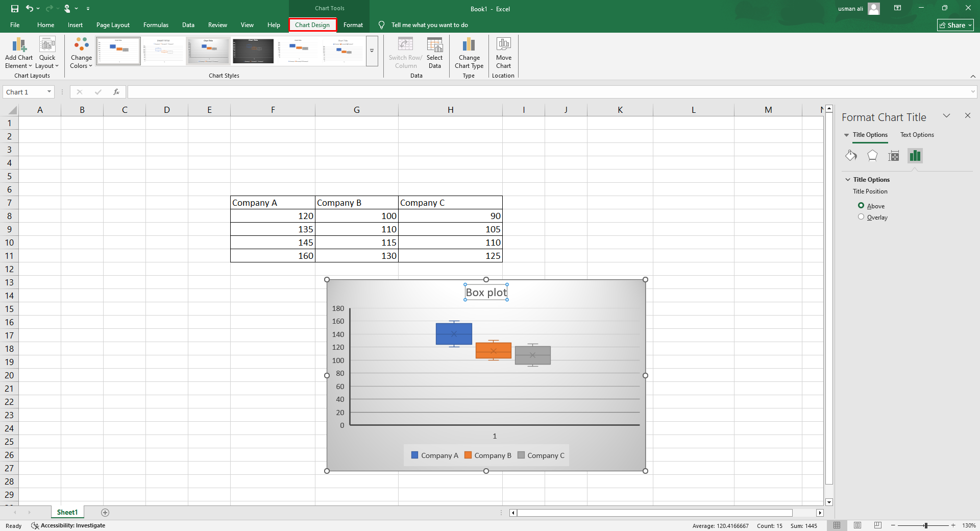Open the Page Layout tab
This screenshot has width=980, height=531.
113,25
